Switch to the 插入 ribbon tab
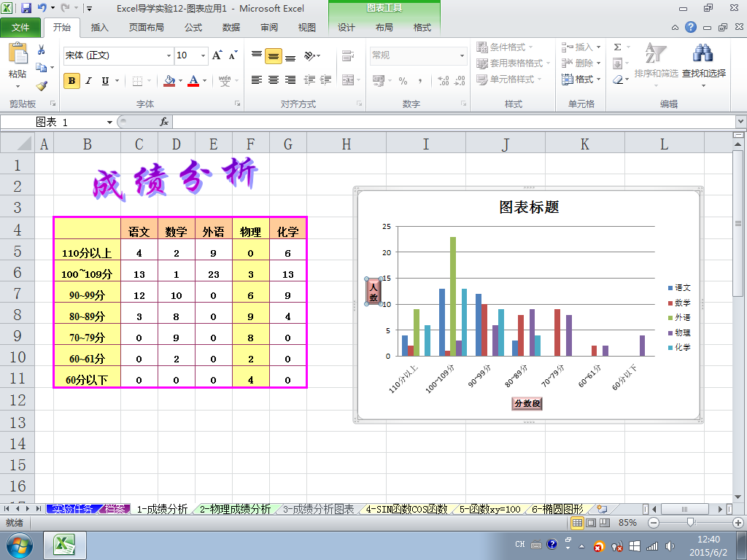This screenshot has height=560, width=747. tap(99, 28)
